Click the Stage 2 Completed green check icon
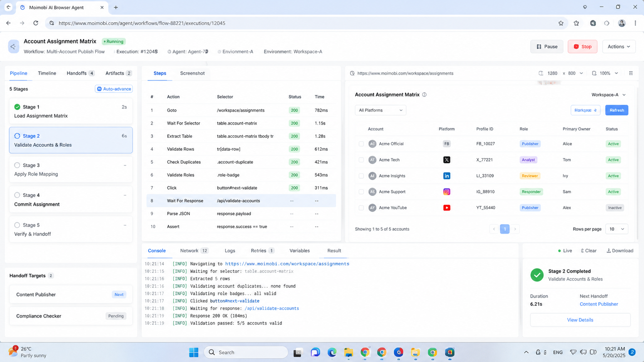The width and height of the screenshot is (644, 362). 537,275
